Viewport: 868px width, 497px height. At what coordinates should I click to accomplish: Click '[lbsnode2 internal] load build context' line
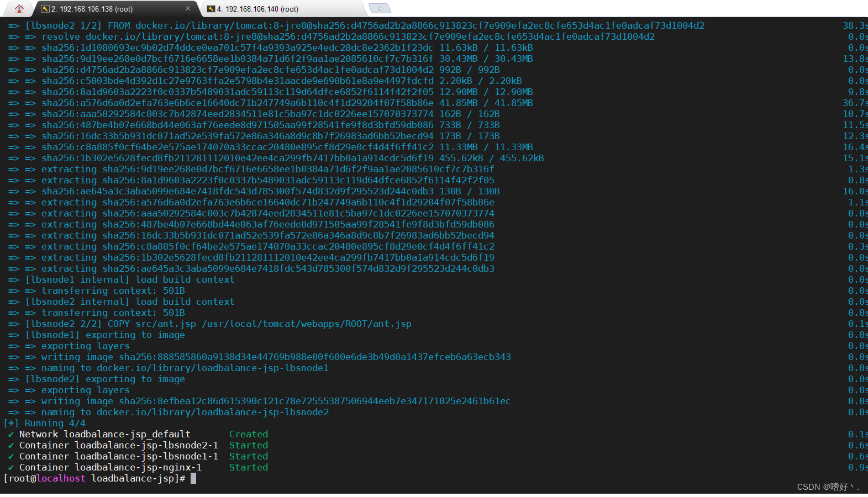[122, 302]
